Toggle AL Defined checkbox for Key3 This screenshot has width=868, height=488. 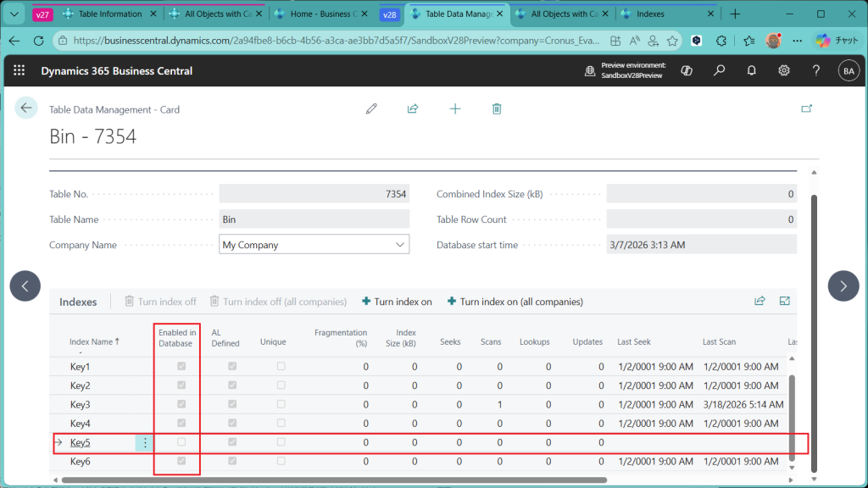click(x=231, y=405)
